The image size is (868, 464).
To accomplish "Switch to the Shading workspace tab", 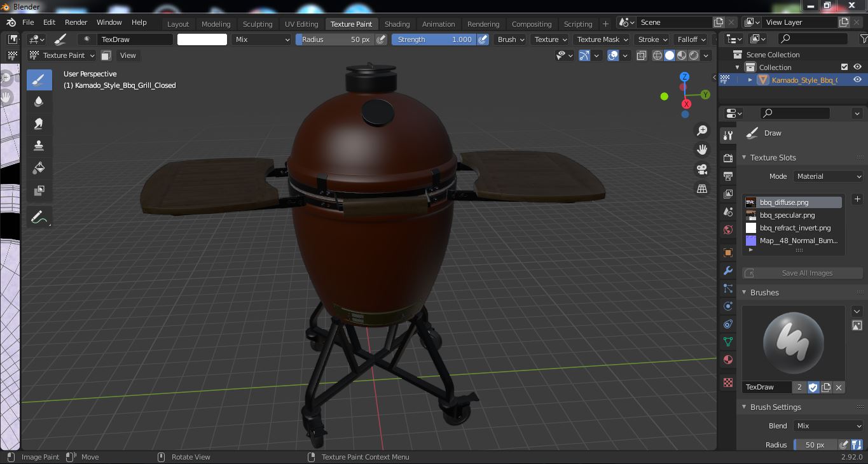I will pos(397,24).
